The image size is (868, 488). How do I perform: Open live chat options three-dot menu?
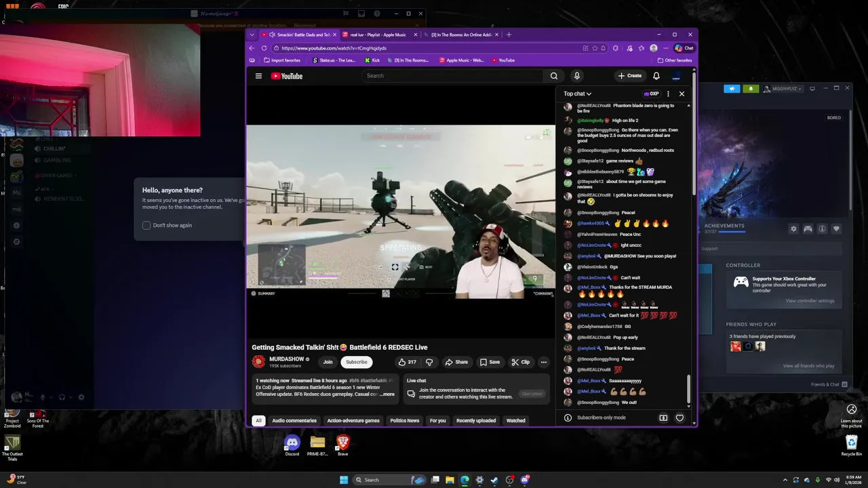(668, 94)
